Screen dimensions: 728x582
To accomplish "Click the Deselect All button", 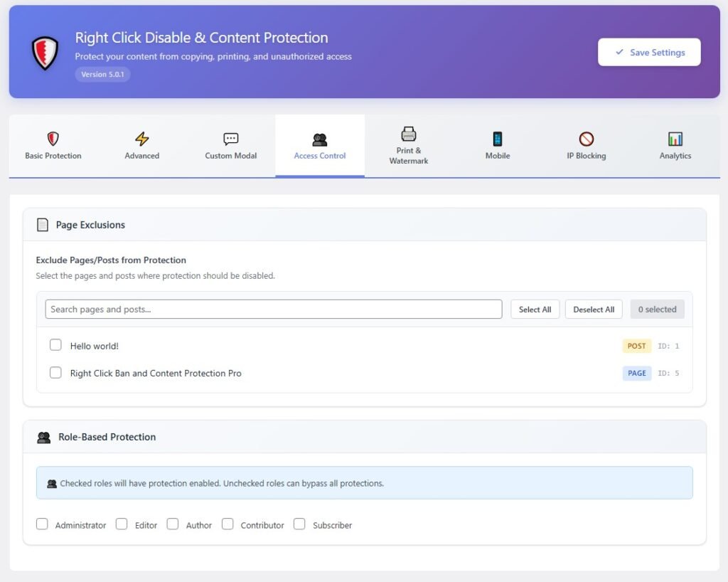I will coord(594,309).
